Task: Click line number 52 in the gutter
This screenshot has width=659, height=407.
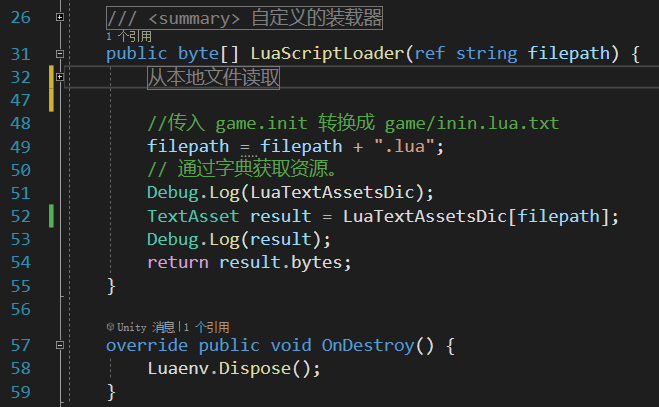Action: point(21,217)
